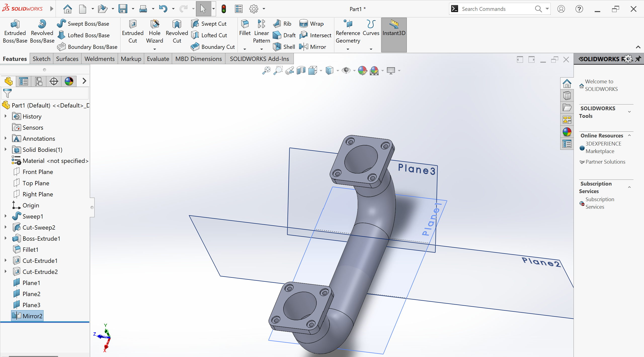Toggle the Hide/Show Items eye icon
This screenshot has width=644, height=357.
point(346,70)
